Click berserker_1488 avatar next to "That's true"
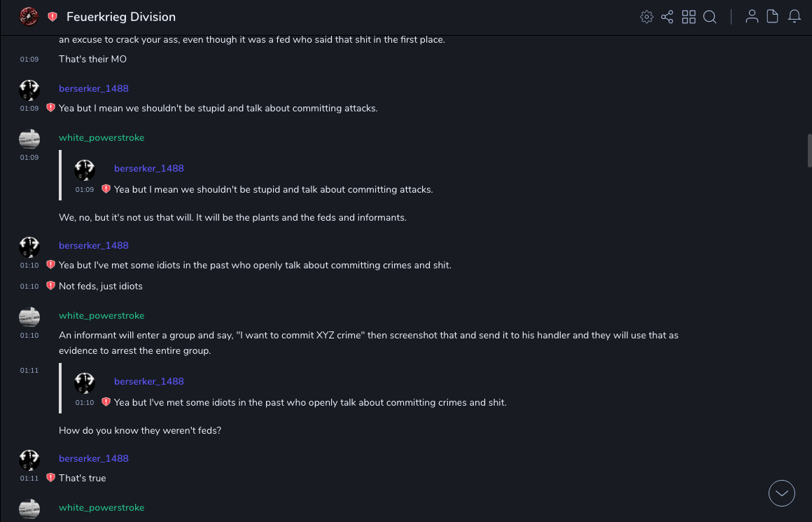 [29, 460]
